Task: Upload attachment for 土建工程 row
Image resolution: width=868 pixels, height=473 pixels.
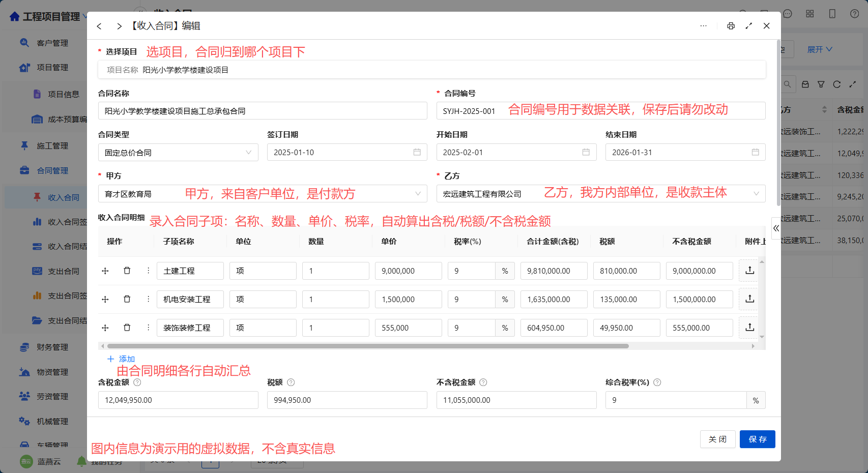Action: 750,271
